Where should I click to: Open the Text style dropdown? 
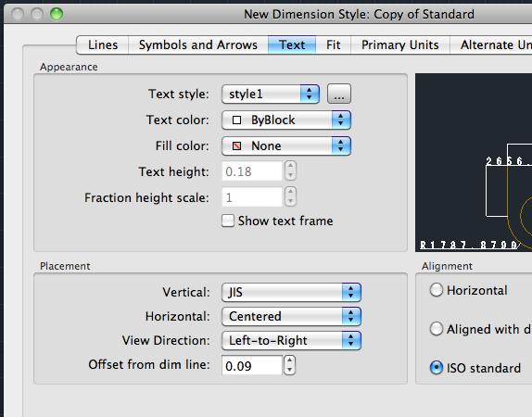point(271,94)
